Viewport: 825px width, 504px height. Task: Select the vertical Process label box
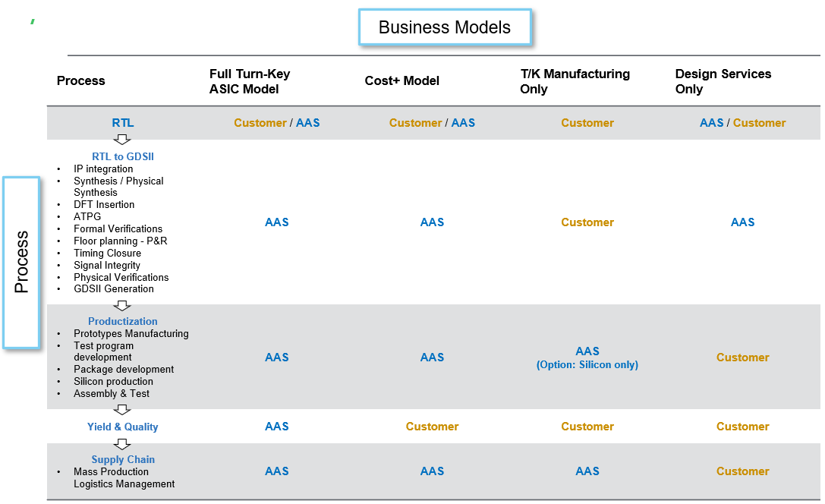coord(21,262)
